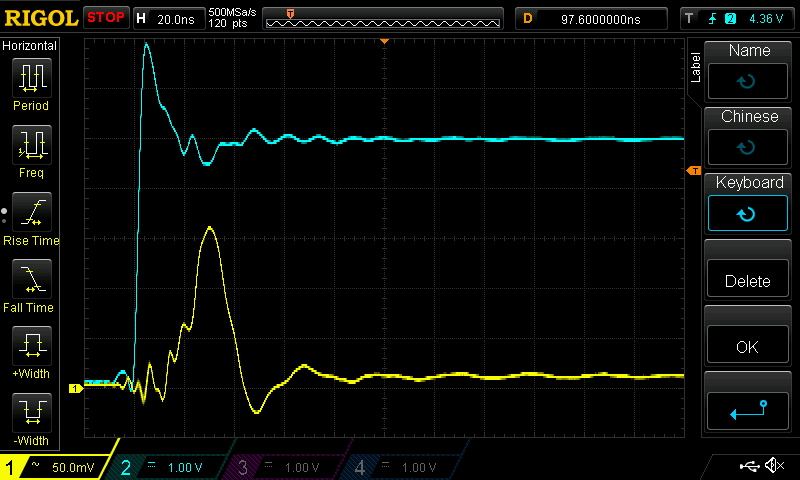Click the Period text label
The width and height of the screenshot is (800, 480).
pos(31,106)
